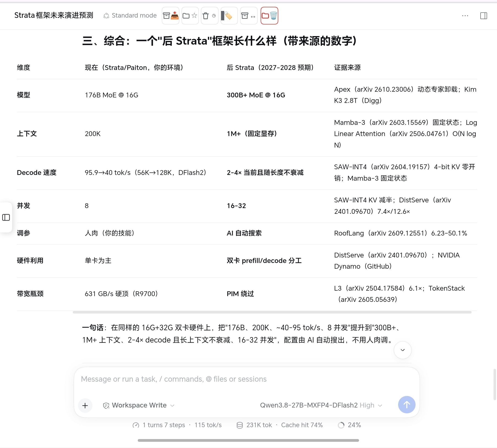Viewport: 497px width, 448px height.
Task: Click the RoofLang arXiv 2609.12551 source cell
Action: pyautogui.click(x=400, y=233)
